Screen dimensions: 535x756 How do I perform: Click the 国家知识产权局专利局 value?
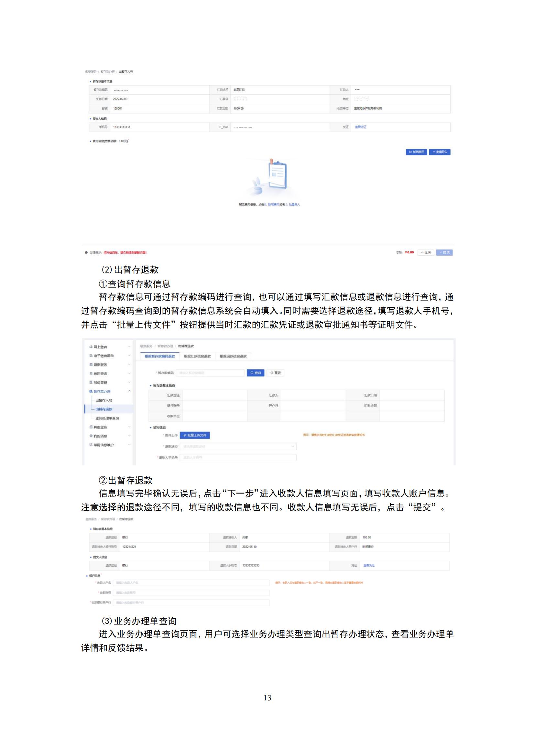368,108
